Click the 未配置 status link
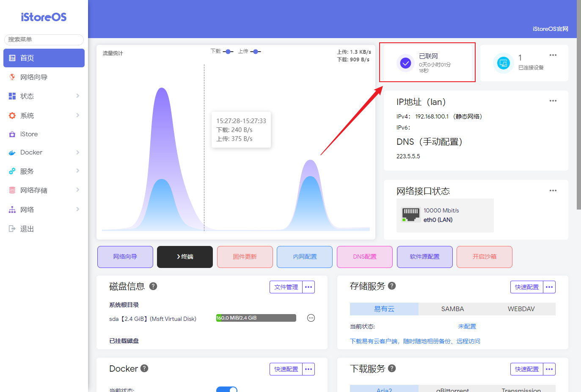 point(467,326)
